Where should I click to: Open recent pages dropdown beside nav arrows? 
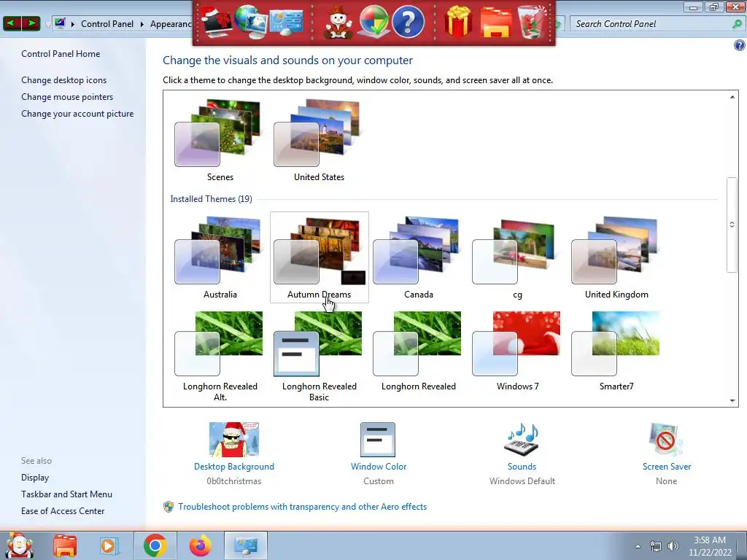[47, 24]
